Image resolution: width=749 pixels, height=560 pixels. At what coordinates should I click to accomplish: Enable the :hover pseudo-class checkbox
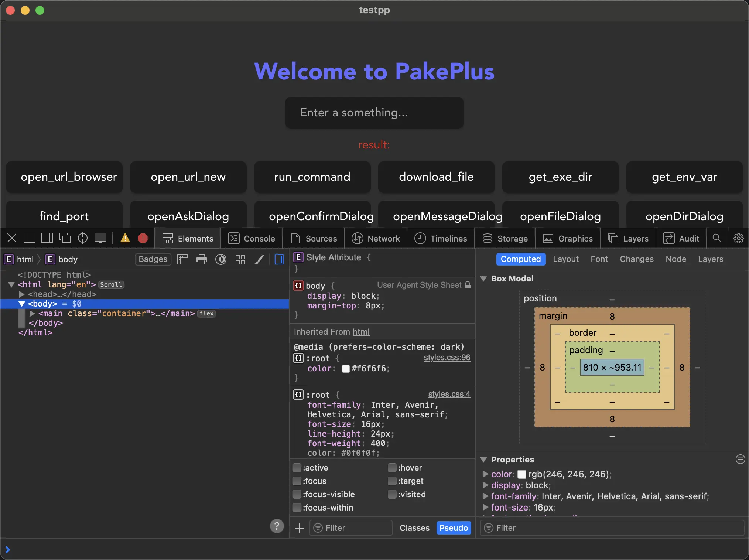(x=392, y=468)
